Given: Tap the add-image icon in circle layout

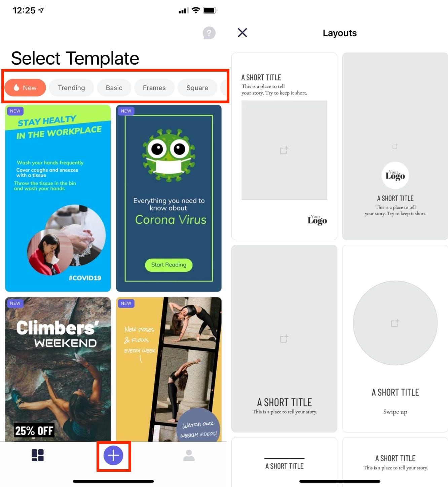Looking at the screenshot, I should [x=395, y=323].
